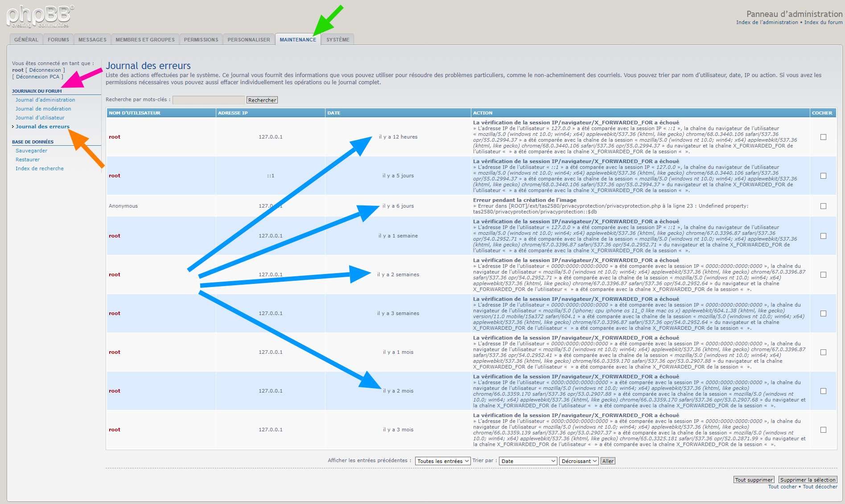Click the Déconnexion PCA link
Viewport: 845px width, 504px height.
37,77
